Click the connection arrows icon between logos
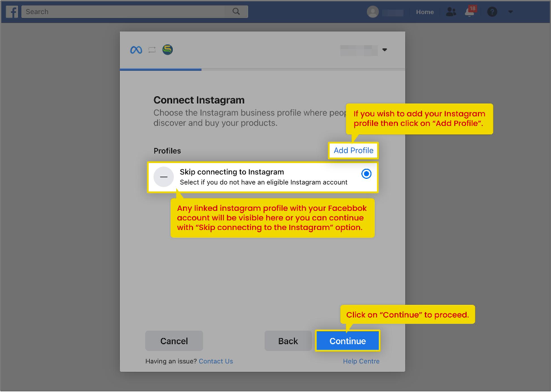This screenshot has height=392, width=551. pyautogui.click(x=152, y=50)
